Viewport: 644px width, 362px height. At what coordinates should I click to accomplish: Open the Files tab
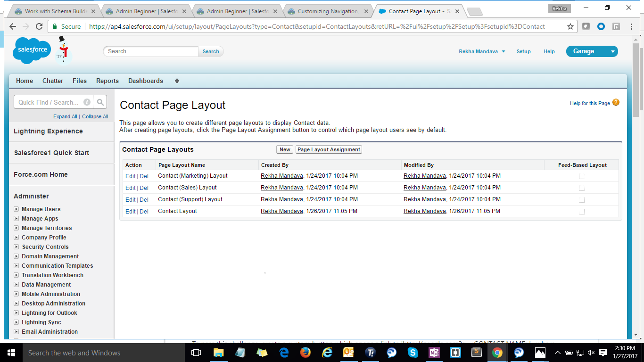coord(80,81)
